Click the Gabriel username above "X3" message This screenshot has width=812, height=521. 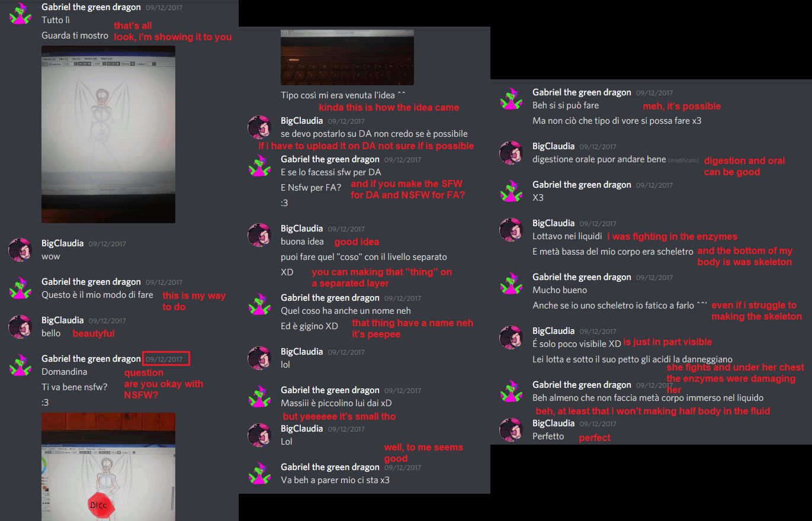[x=582, y=184]
